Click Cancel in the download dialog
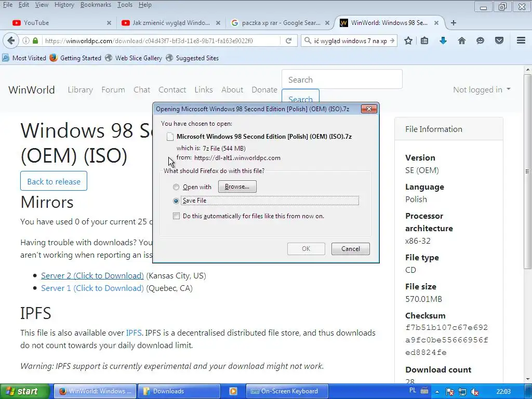This screenshot has width=532, height=399. (x=351, y=249)
